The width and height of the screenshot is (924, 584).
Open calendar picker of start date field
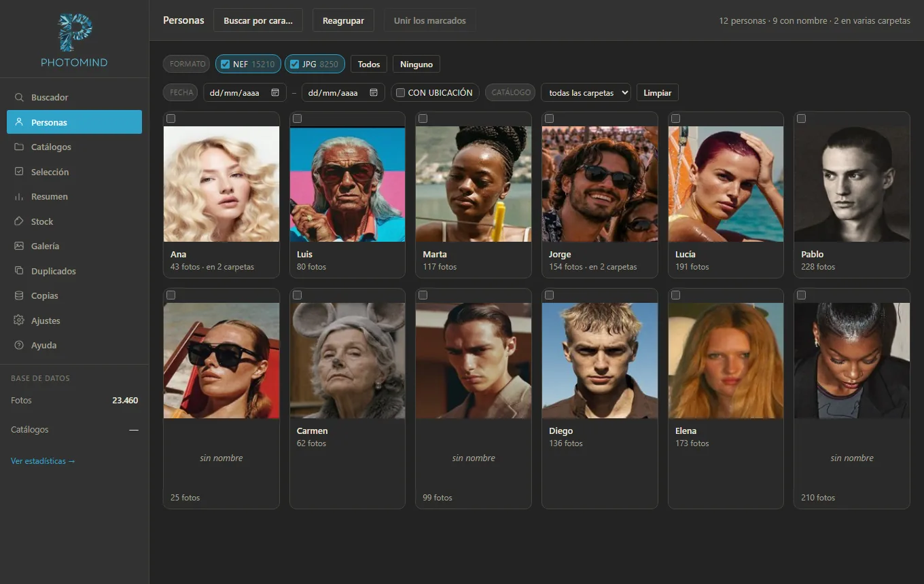[x=275, y=92]
